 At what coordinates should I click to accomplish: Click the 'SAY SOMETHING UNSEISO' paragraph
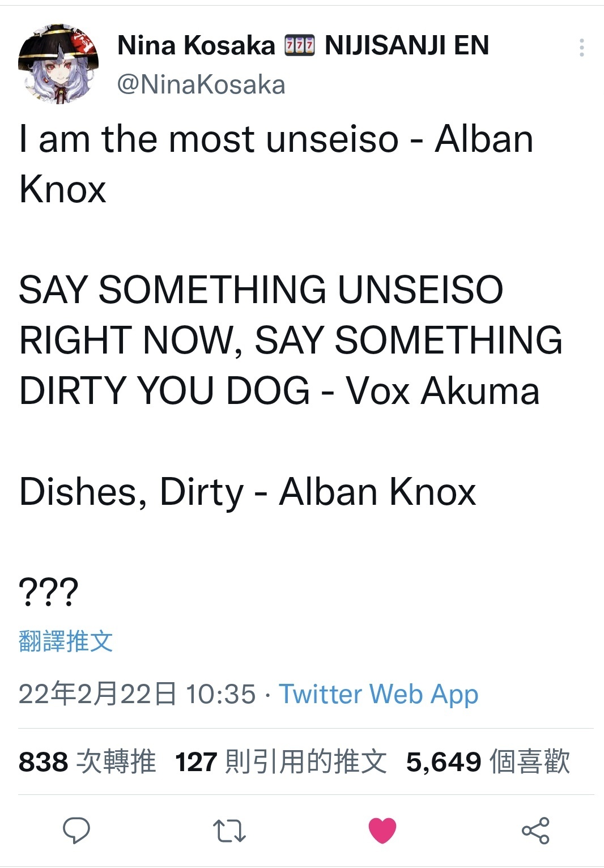coord(291,340)
